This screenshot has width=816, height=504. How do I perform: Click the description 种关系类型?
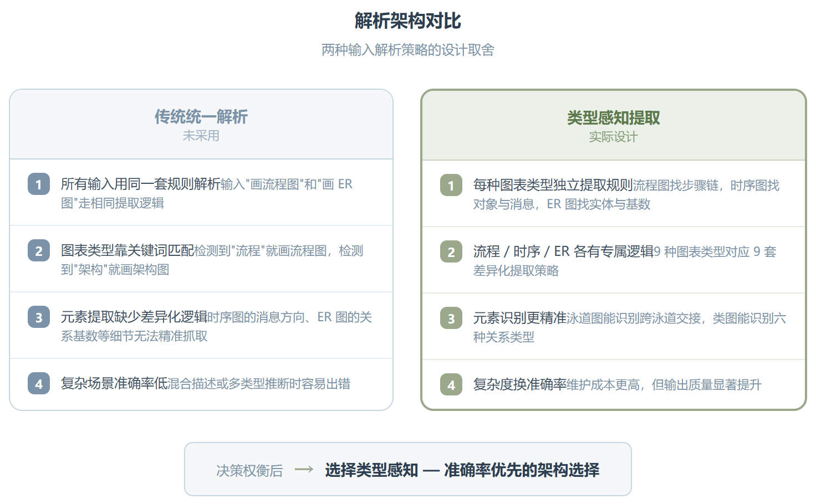pos(504,337)
